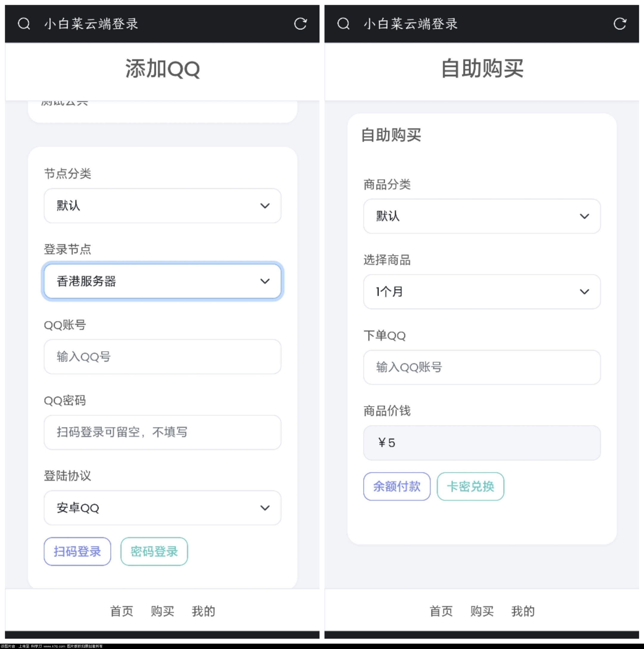Click the search icon in the left header

tap(24, 24)
